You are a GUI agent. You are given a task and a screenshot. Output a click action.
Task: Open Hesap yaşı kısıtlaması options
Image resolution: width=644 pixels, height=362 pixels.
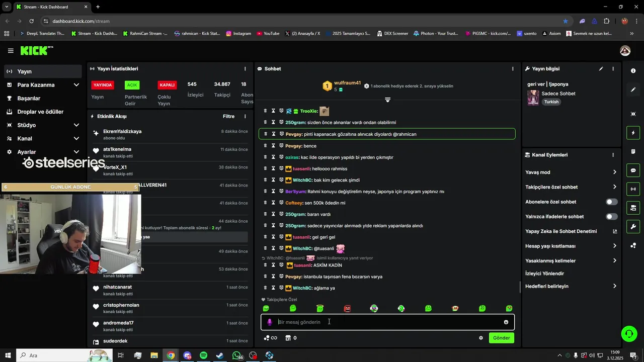571,246
